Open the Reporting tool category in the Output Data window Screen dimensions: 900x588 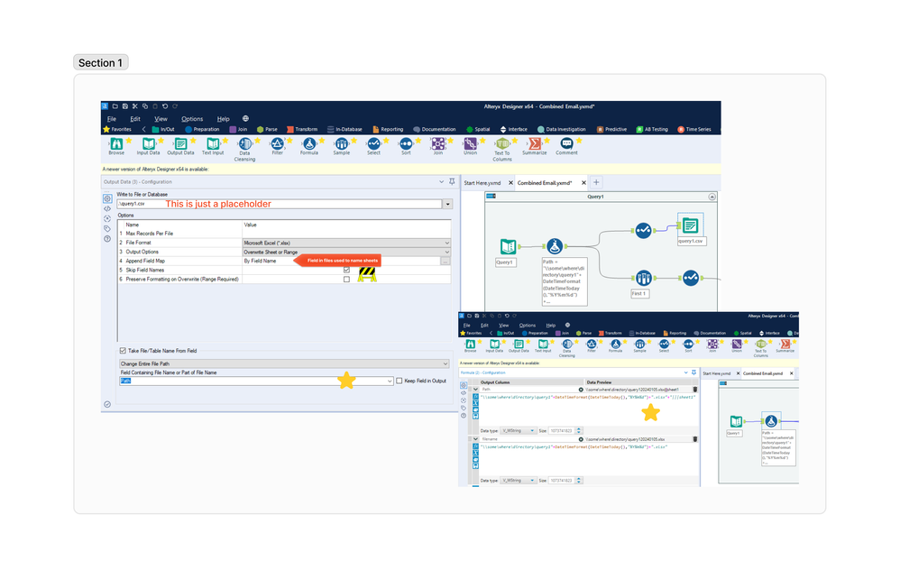[388, 129]
